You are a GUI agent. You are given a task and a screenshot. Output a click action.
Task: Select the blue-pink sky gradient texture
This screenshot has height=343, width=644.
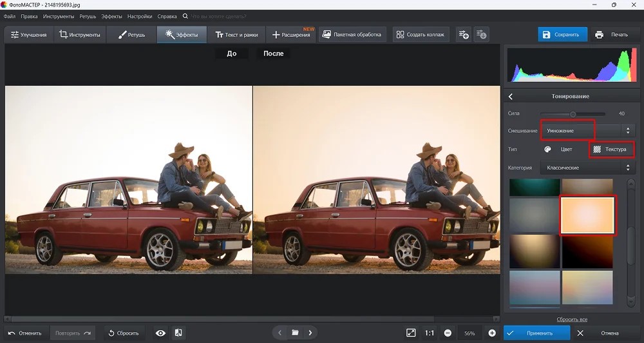coord(535,288)
